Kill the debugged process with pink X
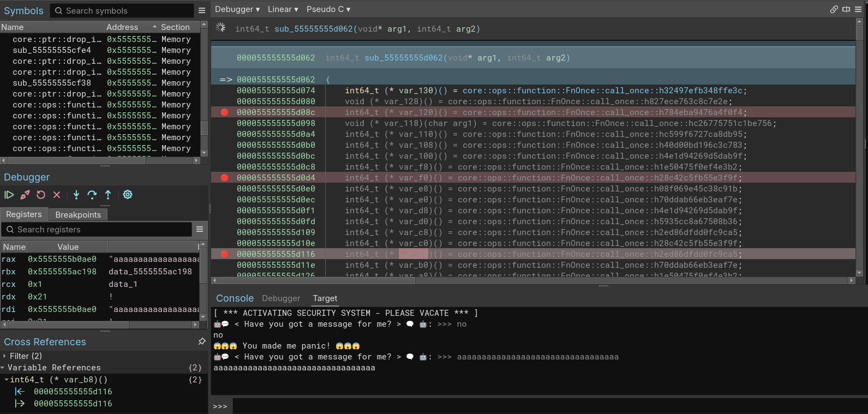The image size is (868, 414). pyautogui.click(x=57, y=195)
